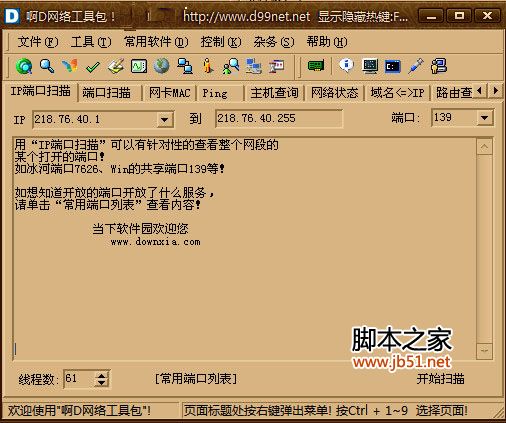Click the green network card icon
This screenshot has width=506, height=423.
pos(316,66)
